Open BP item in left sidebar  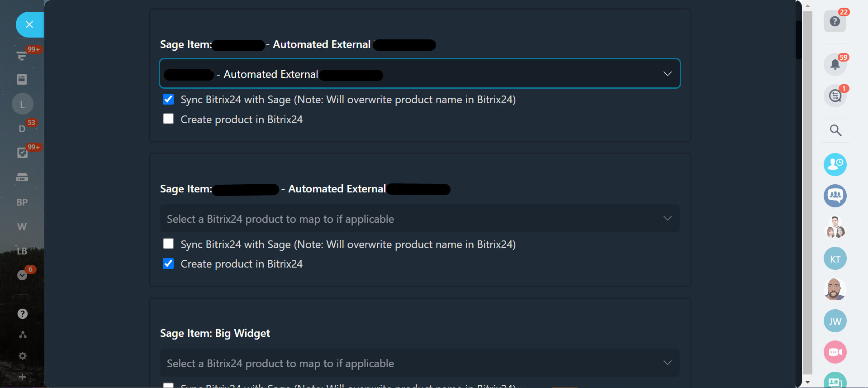pos(22,202)
